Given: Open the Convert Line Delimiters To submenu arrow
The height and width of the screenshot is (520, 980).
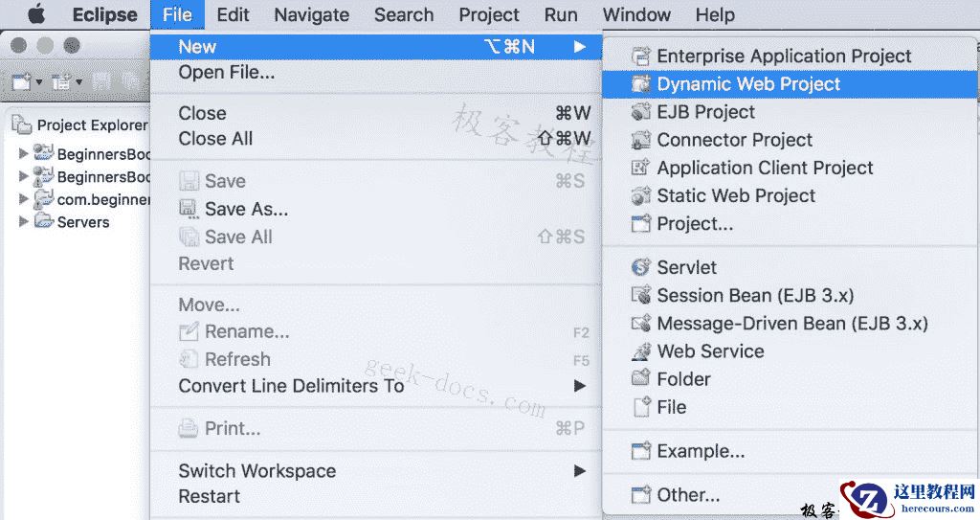Looking at the screenshot, I should (580, 386).
